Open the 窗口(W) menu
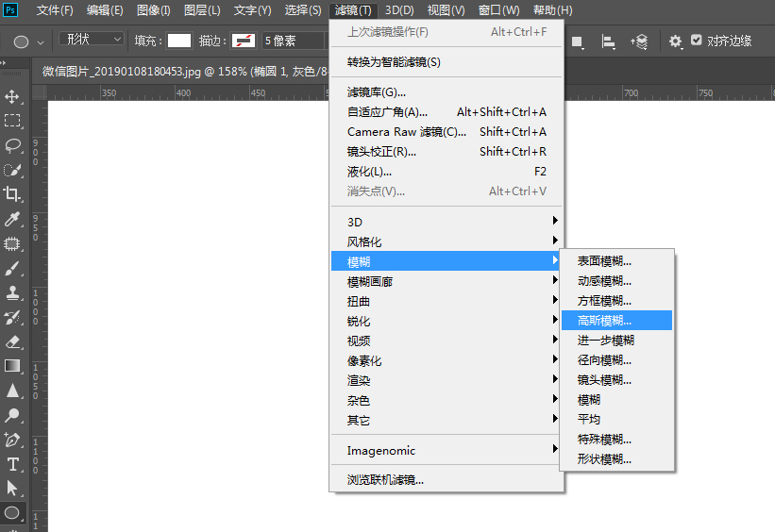 [498, 10]
